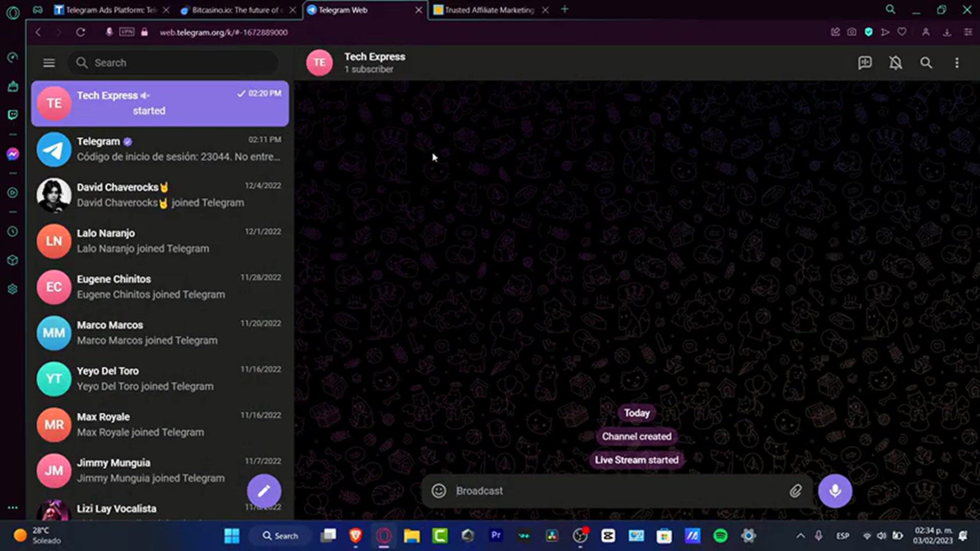
Task: Open the Tech Express chat
Action: coord(160,103)
